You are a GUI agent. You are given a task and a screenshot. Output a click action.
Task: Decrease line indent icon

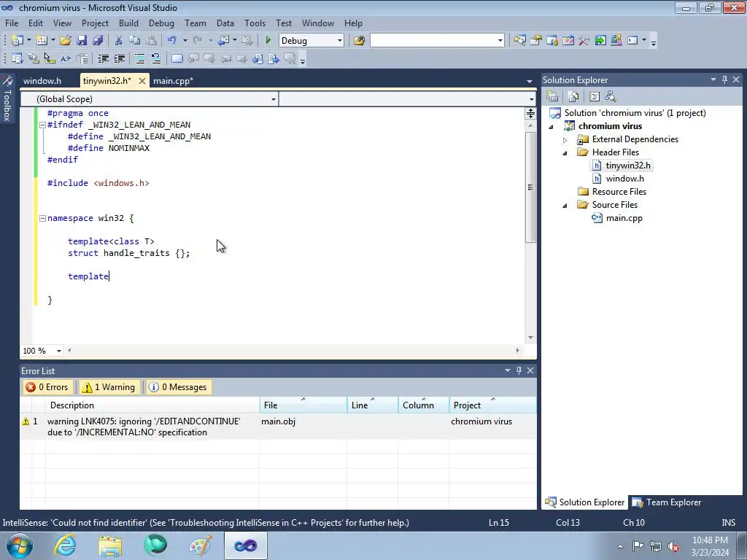click(103, 58)
